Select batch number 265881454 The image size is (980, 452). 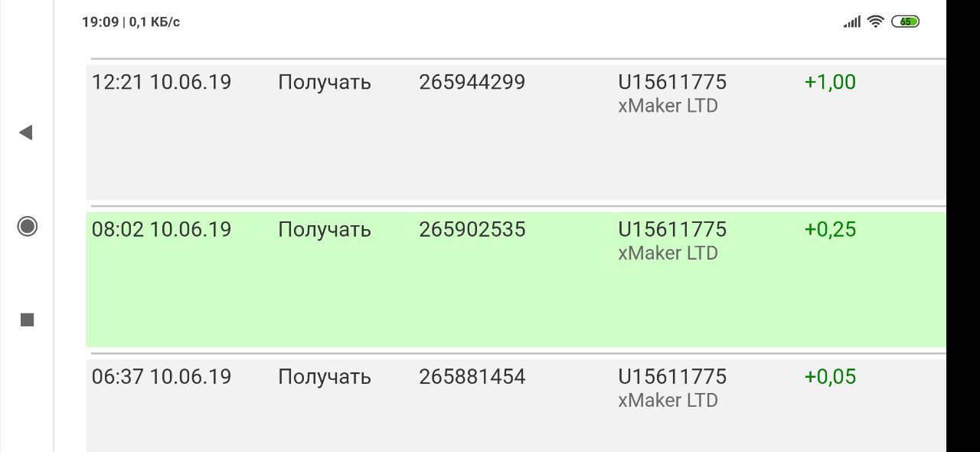point(472,376)
